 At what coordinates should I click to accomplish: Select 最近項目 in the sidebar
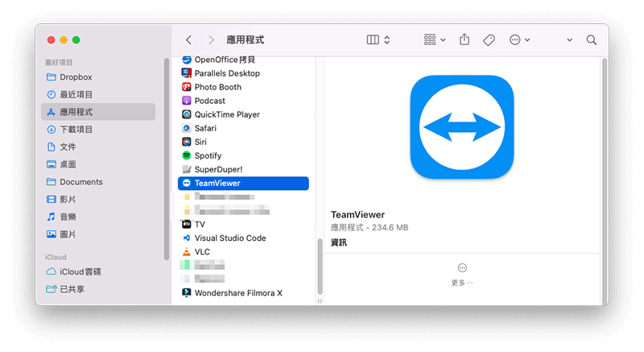click(x=98, y=94)
